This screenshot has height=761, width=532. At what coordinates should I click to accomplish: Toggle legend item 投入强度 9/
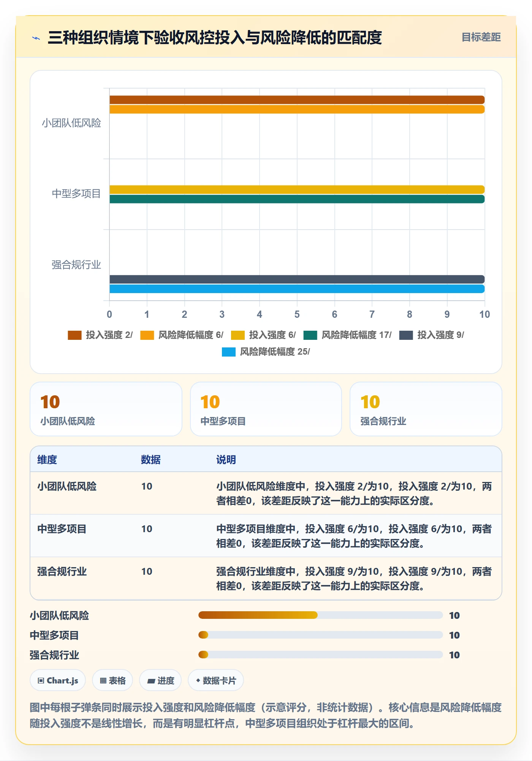(x=432, y=335)
